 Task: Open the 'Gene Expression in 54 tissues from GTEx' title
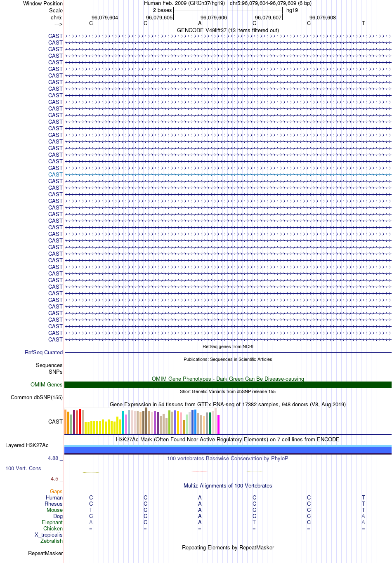(228, 404)
